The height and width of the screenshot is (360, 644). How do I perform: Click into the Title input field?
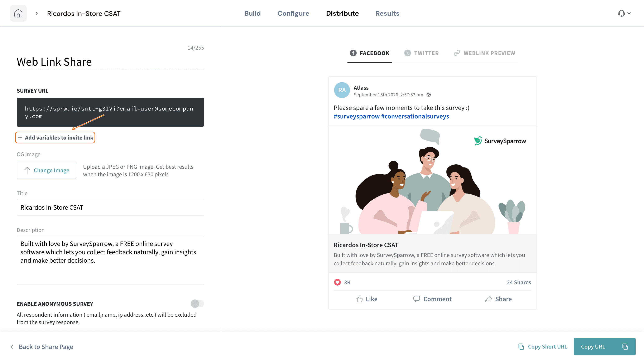click(x=110, y=207)
